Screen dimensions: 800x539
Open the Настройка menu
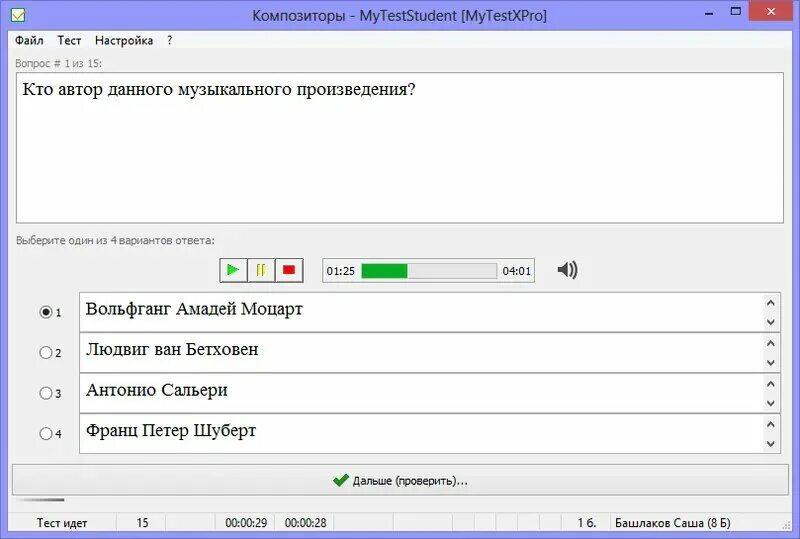pos(123,40)
